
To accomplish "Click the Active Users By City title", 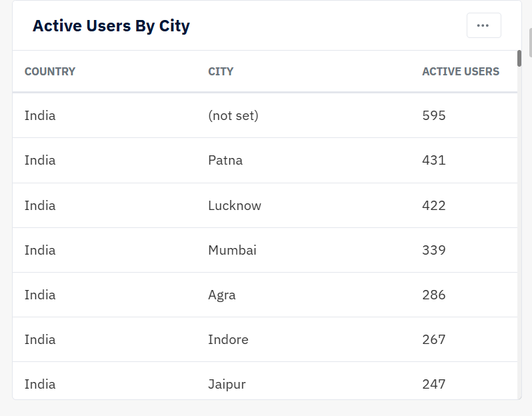I will 111,26.
